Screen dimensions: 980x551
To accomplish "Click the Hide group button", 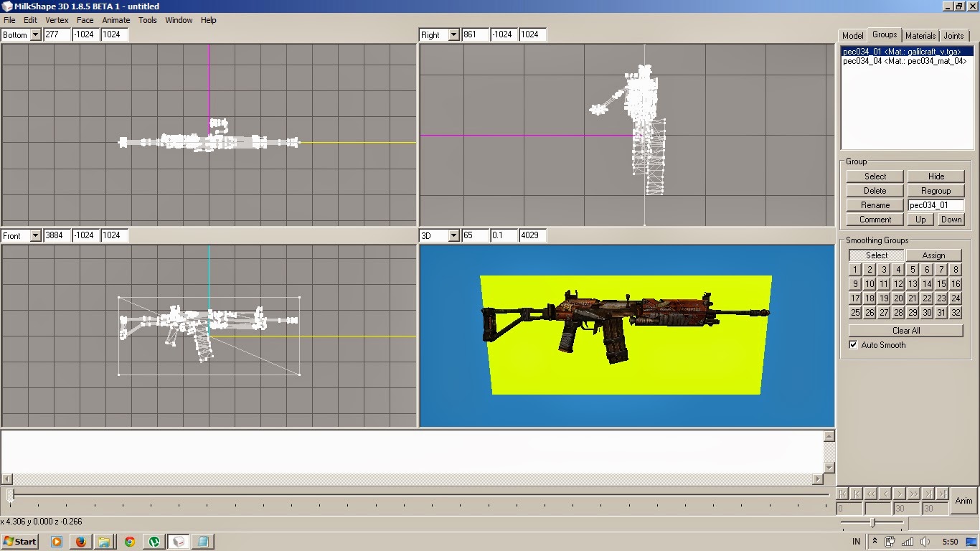I will 936,176.
